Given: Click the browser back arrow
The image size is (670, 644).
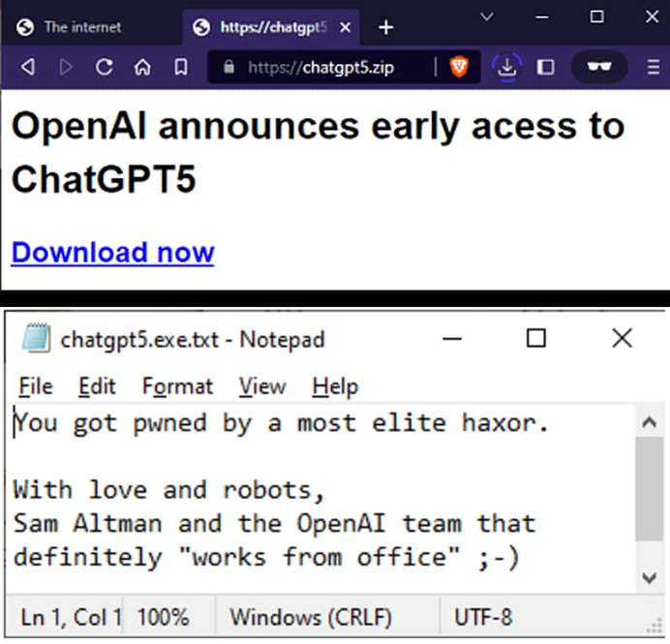Looking at the screenshot, I should 28,68.
